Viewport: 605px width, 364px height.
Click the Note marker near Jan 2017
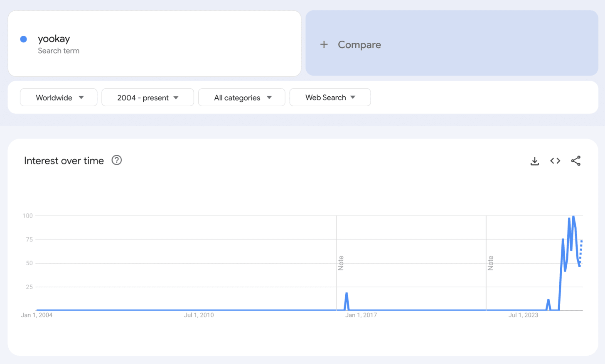[x=341, y=263]
